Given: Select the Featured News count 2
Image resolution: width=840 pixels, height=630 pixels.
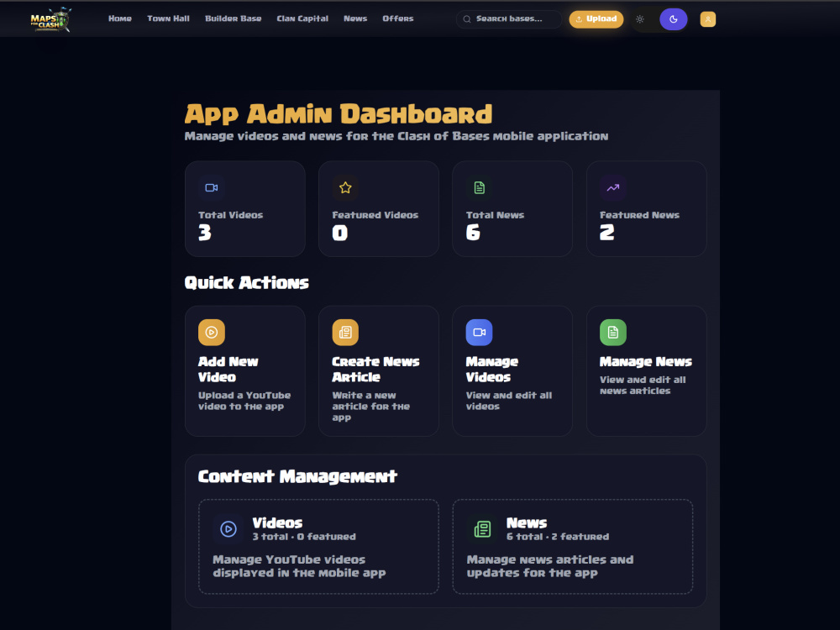Looking at the screenshot, I should tap(607, 233).
